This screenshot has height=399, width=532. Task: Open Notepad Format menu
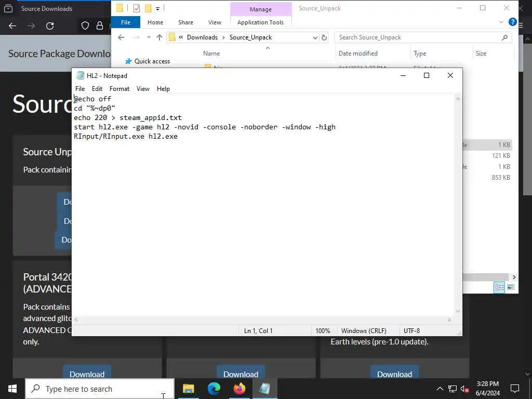(x=119, y=88)
